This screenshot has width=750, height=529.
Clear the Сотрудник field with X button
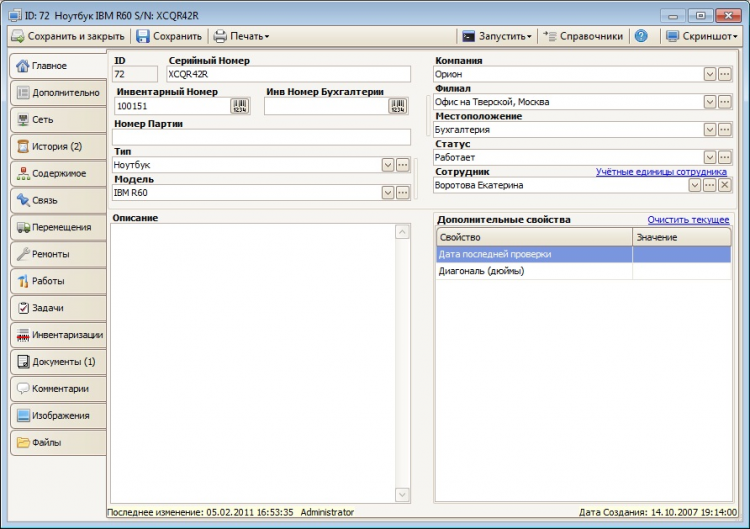[x=725, y=185]
